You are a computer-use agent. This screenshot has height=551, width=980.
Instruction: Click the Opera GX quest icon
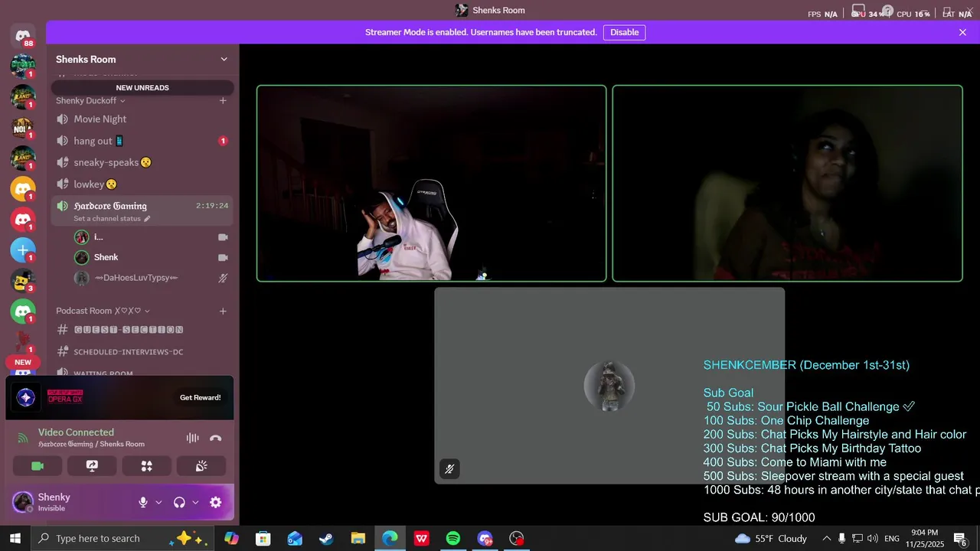click(x=26, y=397)
